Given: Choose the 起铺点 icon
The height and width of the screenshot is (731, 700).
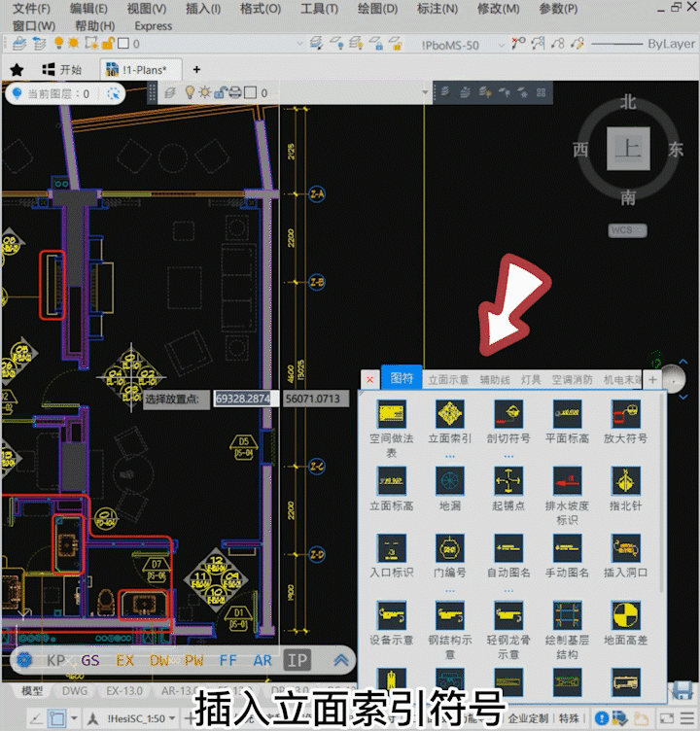Looking at the screenshot, I should click(508, 480).
